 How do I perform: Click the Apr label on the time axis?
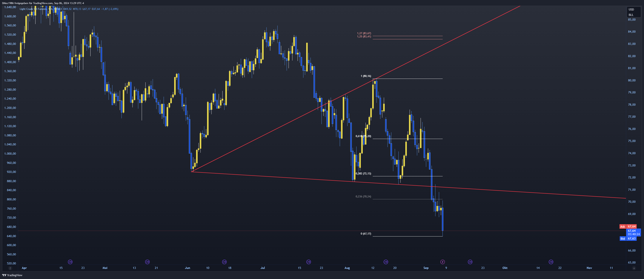(x=24, y=268)
